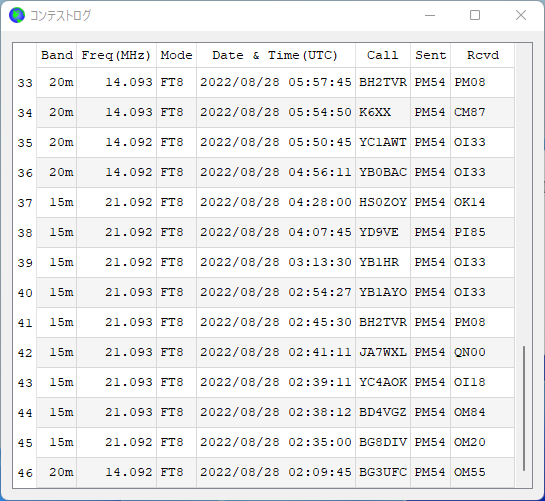Select row number 33

25,83
